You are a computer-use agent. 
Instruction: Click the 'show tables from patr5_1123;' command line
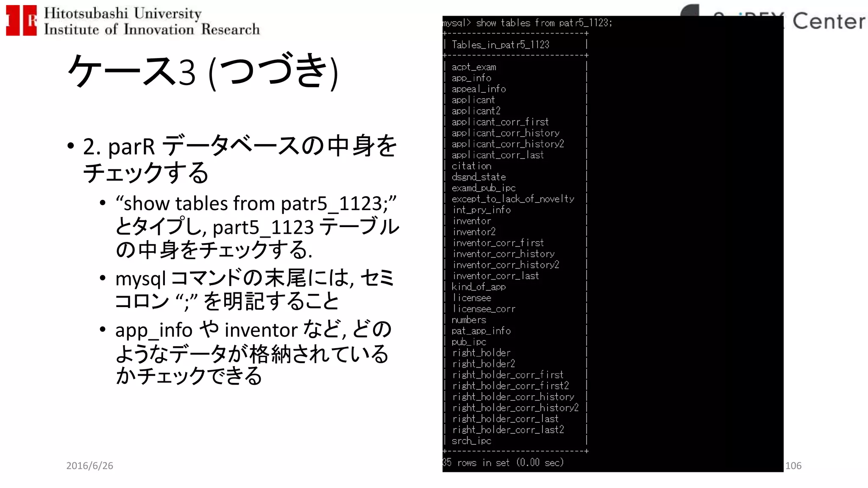pyautogui.click(x=527, y=23)
